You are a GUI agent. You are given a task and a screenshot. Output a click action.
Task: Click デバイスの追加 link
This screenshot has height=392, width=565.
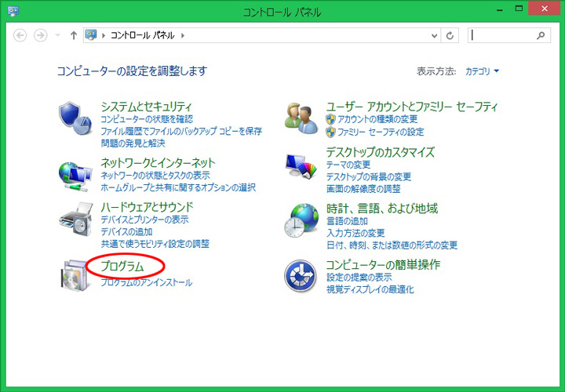(126, 231)
